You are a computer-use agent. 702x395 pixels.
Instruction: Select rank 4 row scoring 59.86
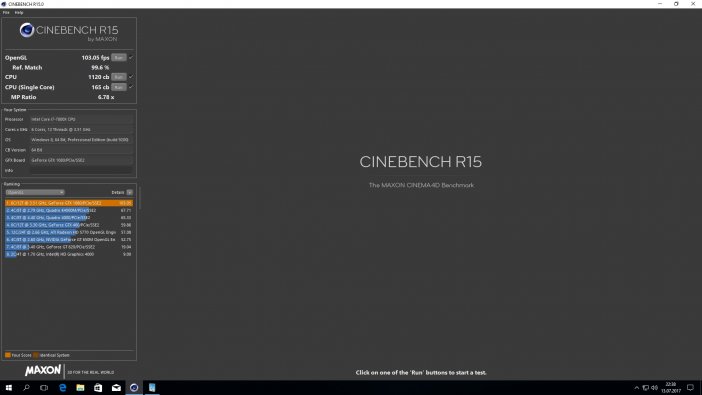pos(69,225)
